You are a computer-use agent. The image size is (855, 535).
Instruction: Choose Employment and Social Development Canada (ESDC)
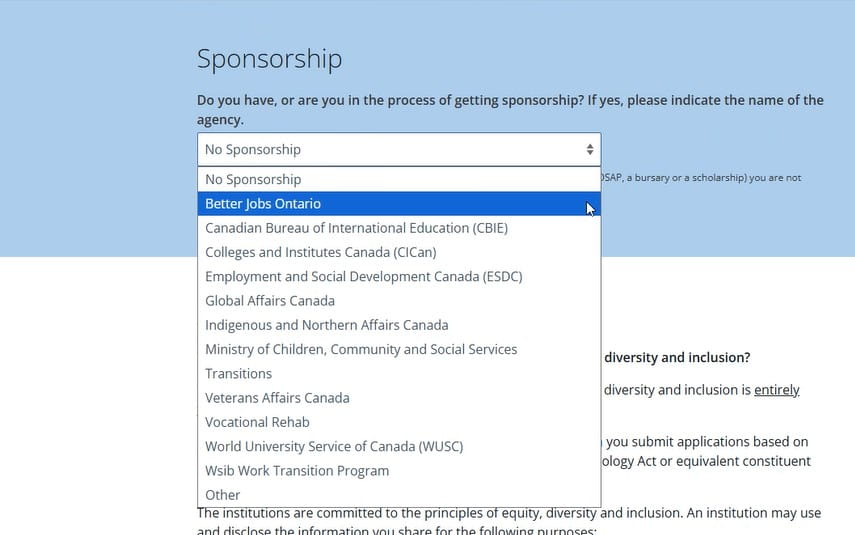click(x=363, y=276)
